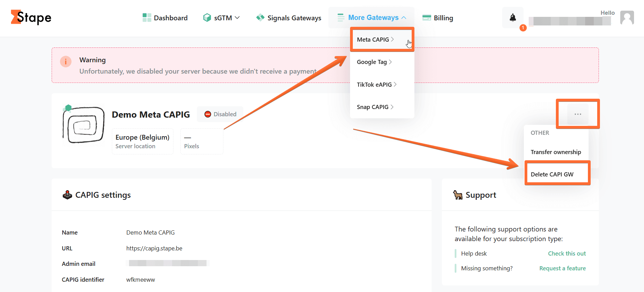Open the user profile avatar
The image size is (644, 292).
[x=627, y=18]
